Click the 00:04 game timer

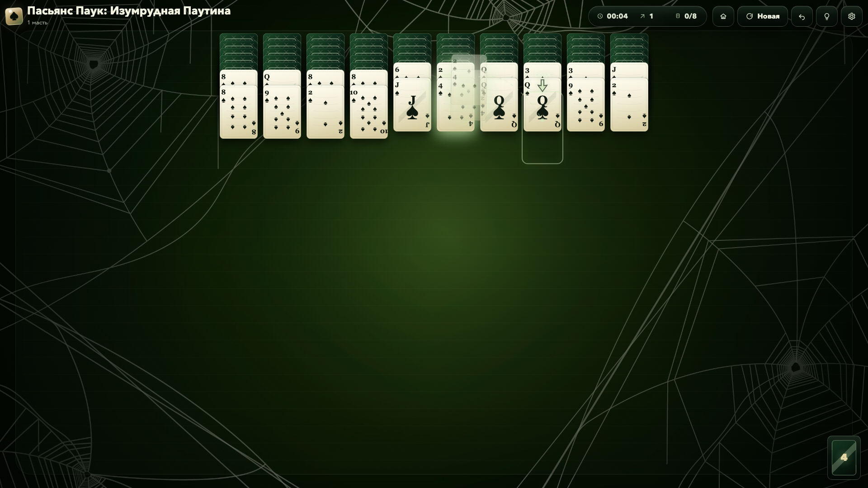pyautogui.click(x=613, y=16)
